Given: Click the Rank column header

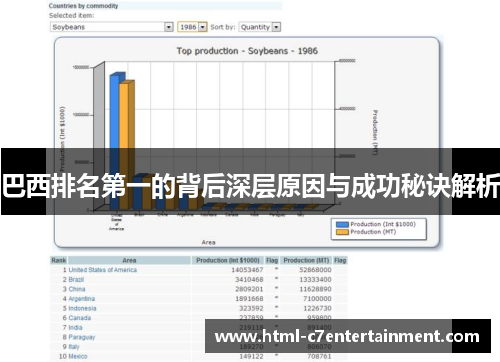Looking at the screenshot, I should [59, 260].
